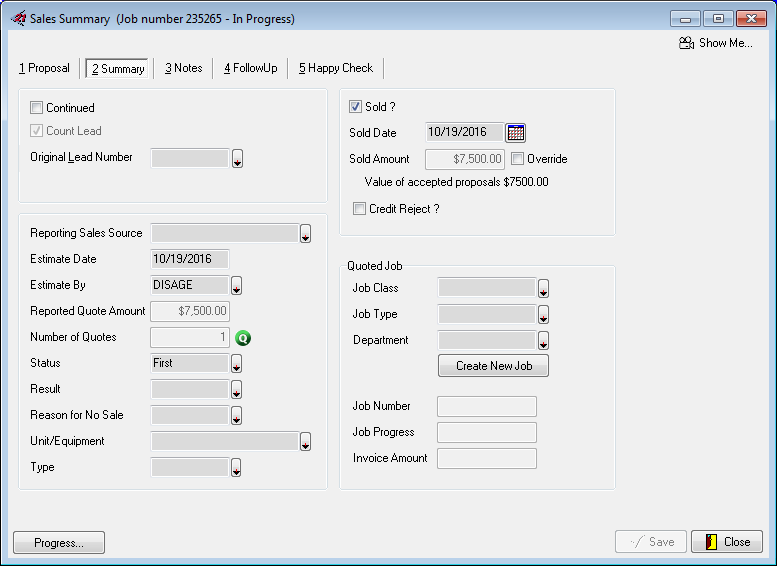Go to the 4 FollowUp tab
777x566 pixels.
point(250,68)
